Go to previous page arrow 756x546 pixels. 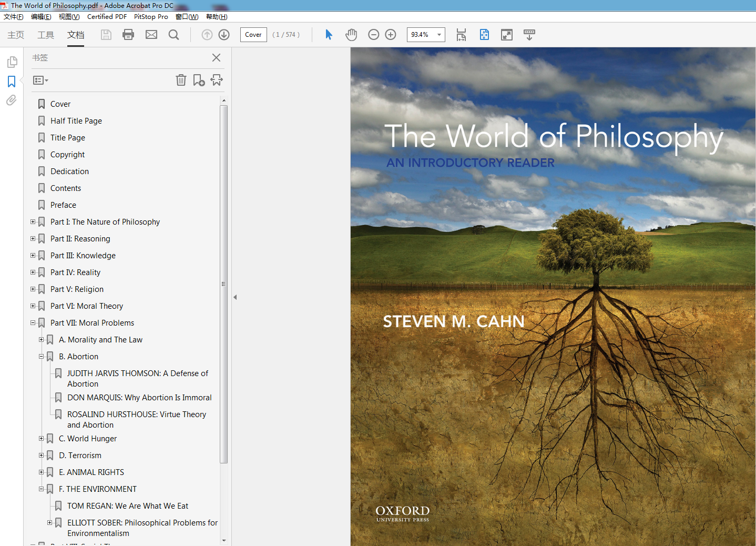[x=207, y=35]
